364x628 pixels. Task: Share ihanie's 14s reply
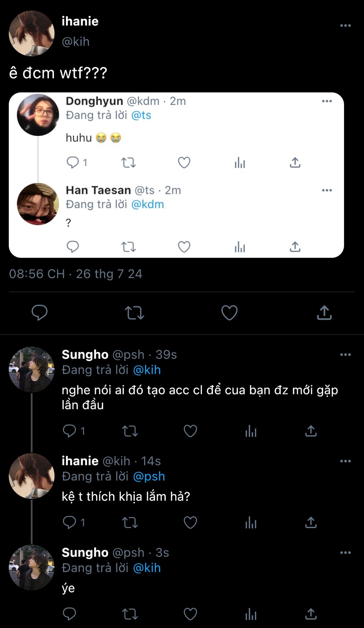point(311,523)
